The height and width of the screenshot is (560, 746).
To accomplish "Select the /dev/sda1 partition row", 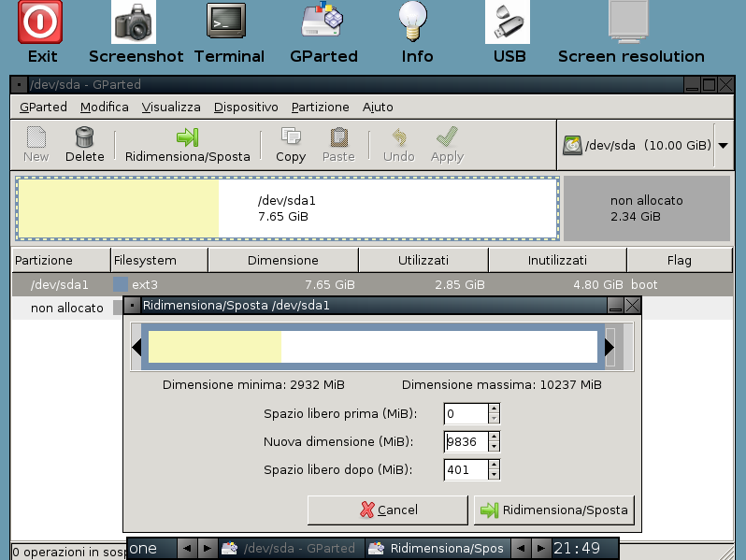I will coord(372,284).
